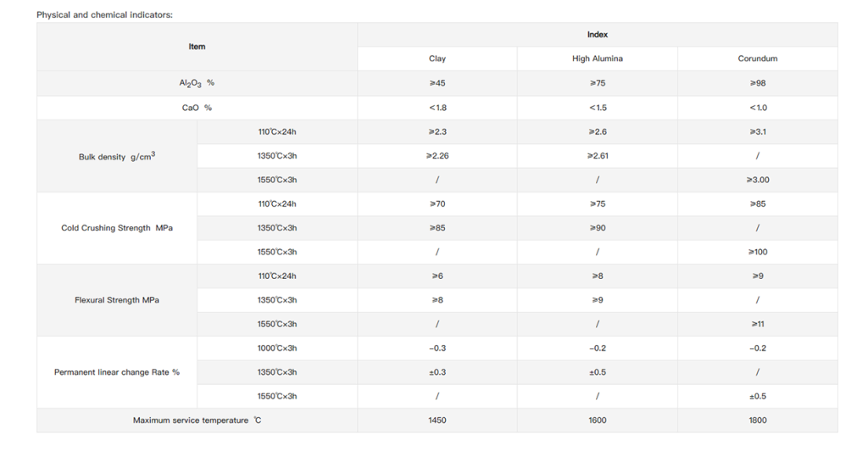Image resolution: width=868 pixels, height=451 pixels.
Task: Click the '1800' value for Corundum
Action: (757, 420)
